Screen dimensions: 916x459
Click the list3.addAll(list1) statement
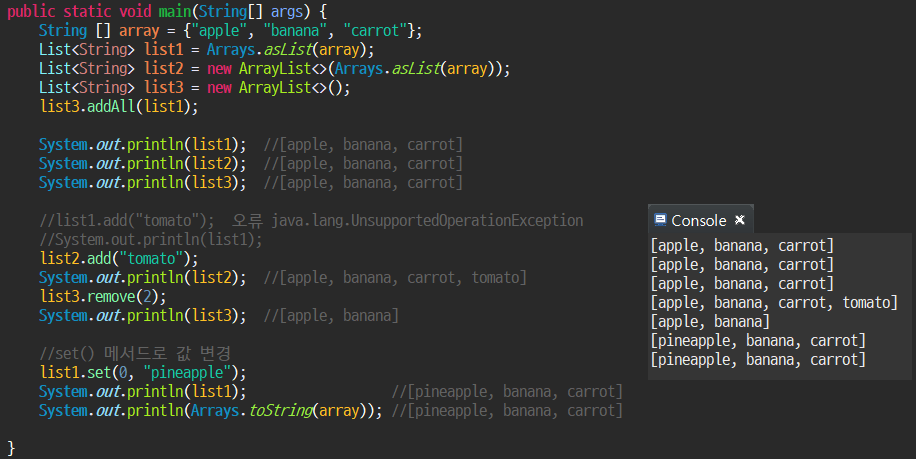click(x=119, y=106)
